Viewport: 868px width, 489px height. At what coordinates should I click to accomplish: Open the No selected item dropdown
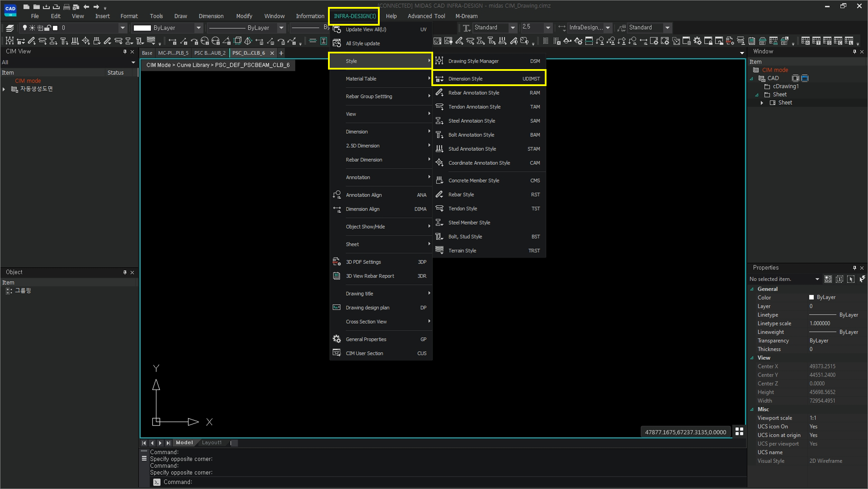817,279
